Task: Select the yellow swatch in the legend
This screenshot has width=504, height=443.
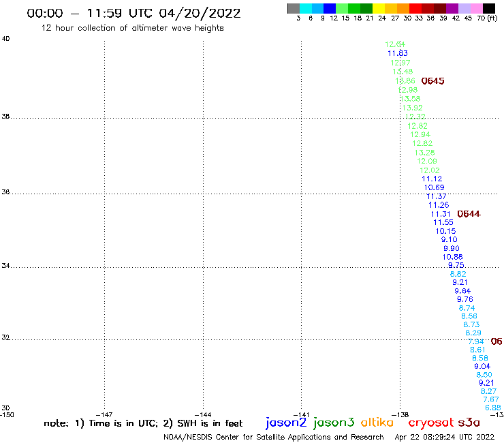Action: (379, 8)
